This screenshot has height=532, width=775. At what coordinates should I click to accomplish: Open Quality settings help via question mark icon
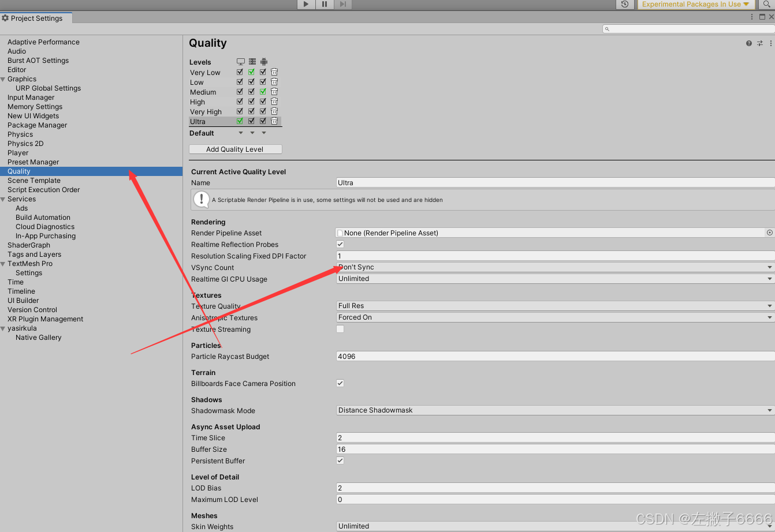coord(748,43)
